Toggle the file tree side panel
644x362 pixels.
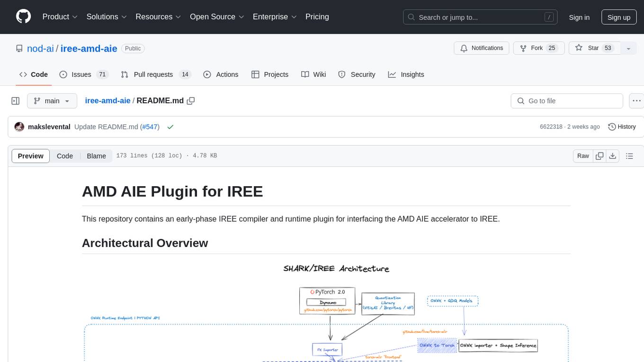(x=16, y=101)
